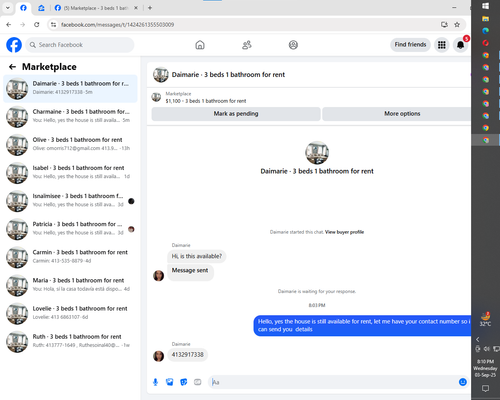Click the GIF icon in composer
500x400 pixels.
pyautogui.click(x=198, y=382)
